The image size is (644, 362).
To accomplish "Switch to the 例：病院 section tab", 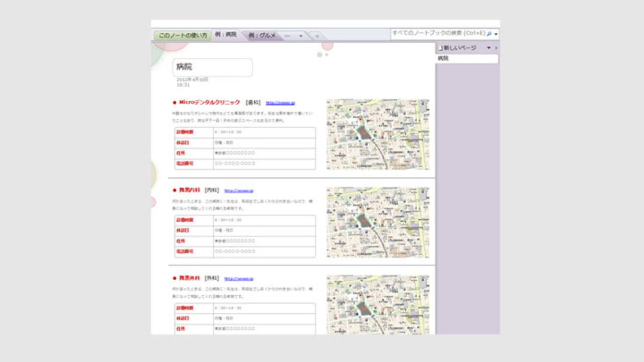I will click(226, 35).
